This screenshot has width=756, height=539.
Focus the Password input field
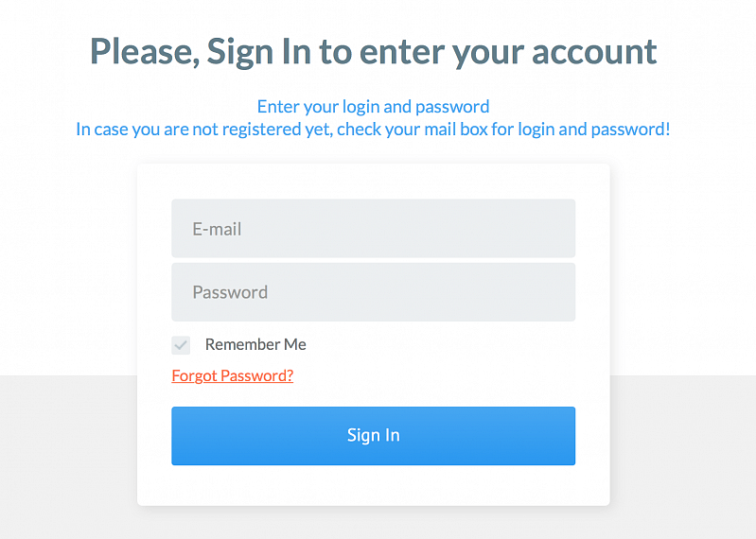(x=373, y=292)
